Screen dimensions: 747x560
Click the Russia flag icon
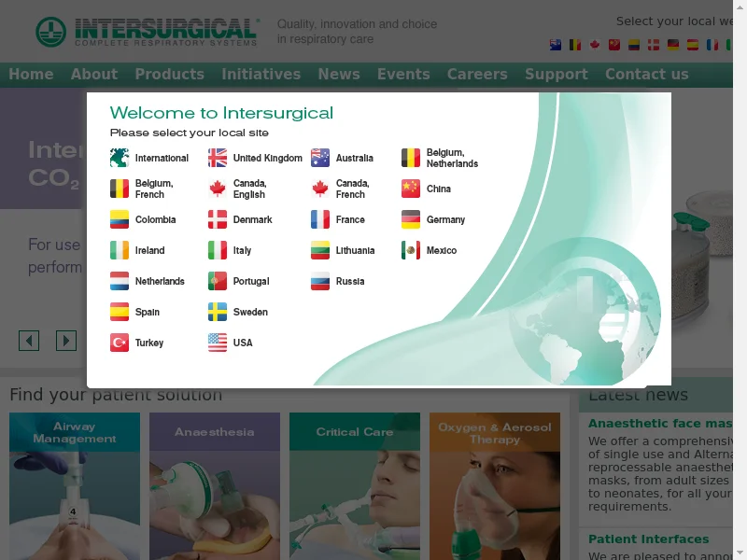[x=320, y=281]
